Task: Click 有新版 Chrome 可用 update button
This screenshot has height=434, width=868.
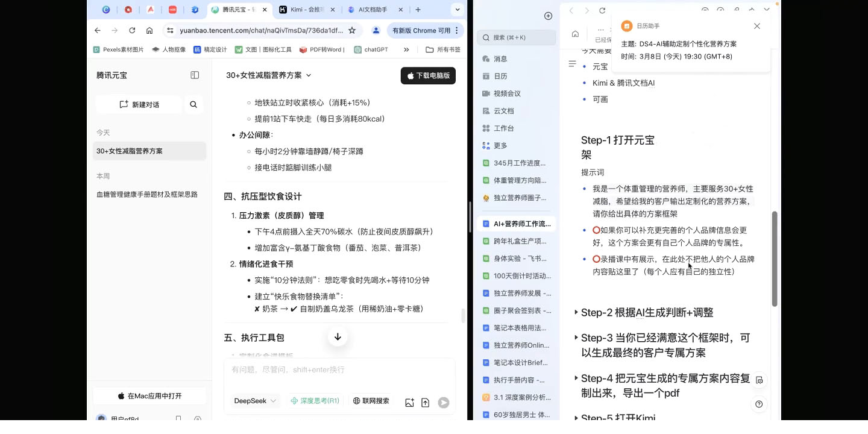Action: coord(421,30)
